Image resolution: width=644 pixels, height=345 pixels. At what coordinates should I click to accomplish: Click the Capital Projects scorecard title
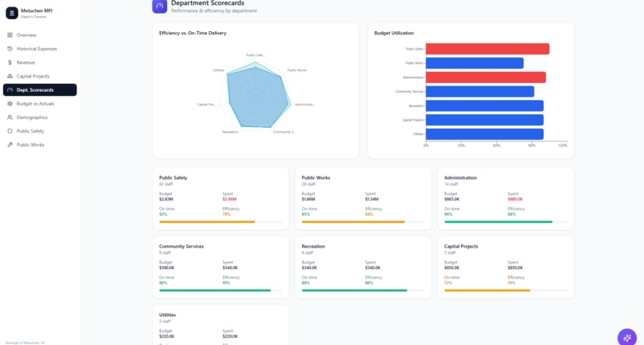[461, 247]
